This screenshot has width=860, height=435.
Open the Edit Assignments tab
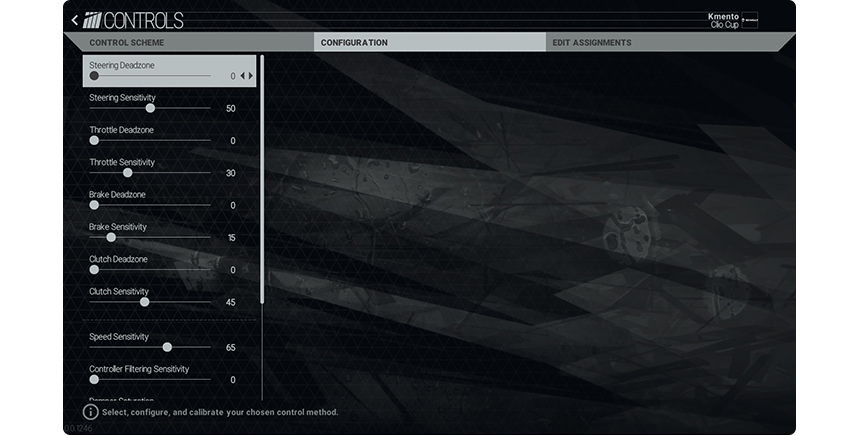592,43
